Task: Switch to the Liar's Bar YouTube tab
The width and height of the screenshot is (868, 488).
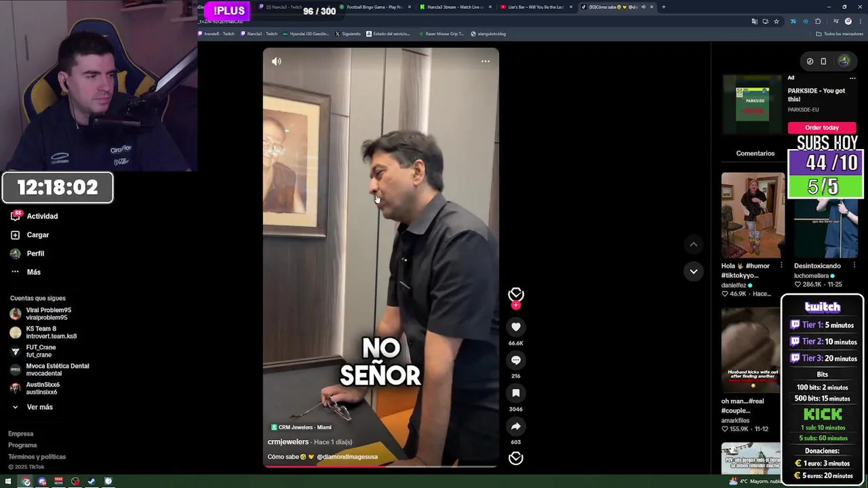Action: pos(536,7)
